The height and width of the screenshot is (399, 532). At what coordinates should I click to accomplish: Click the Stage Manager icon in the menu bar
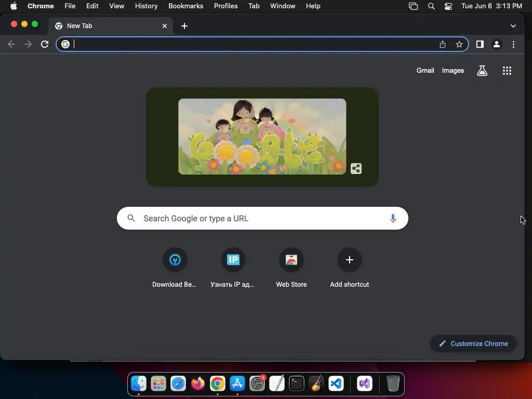413,6
